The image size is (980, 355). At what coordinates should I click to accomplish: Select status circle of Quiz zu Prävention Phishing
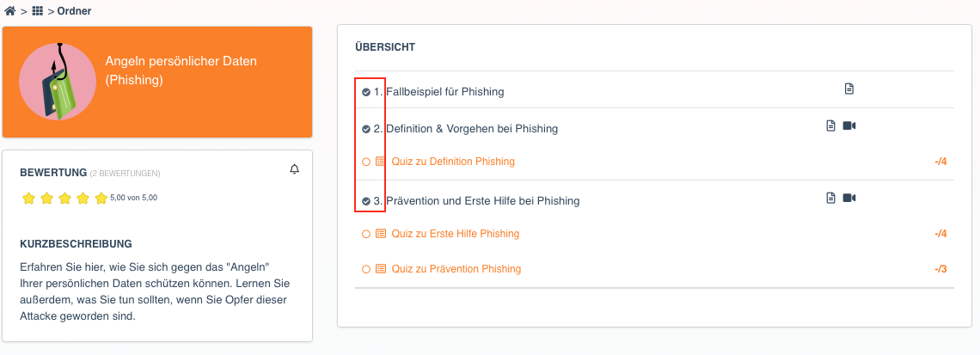366,269
